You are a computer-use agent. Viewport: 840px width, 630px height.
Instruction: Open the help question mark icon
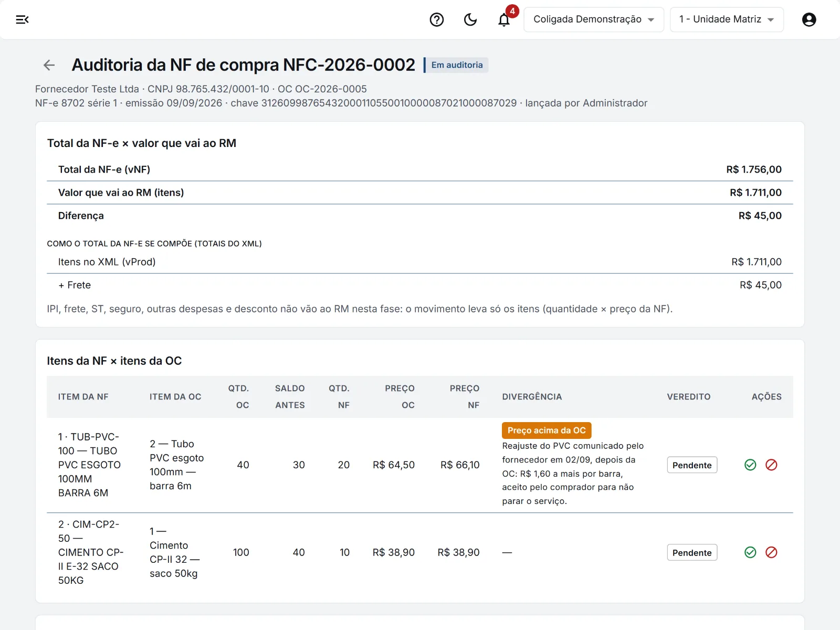pyautogui.click(x=437, y=19)
